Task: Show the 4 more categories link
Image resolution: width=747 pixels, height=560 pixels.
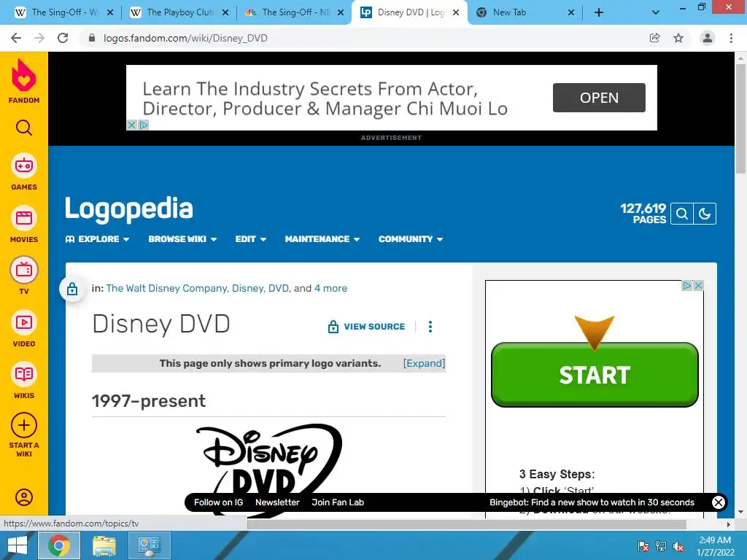Action: coord(330,288)
